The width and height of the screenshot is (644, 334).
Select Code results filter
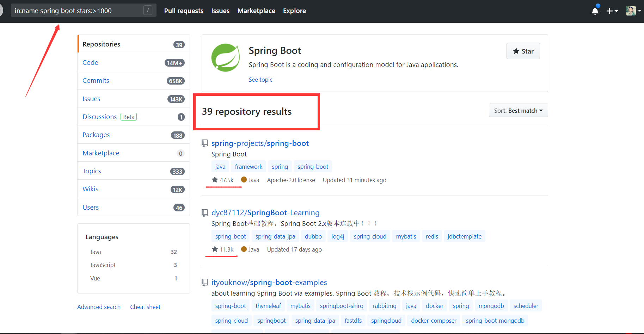tap(134, 62)
